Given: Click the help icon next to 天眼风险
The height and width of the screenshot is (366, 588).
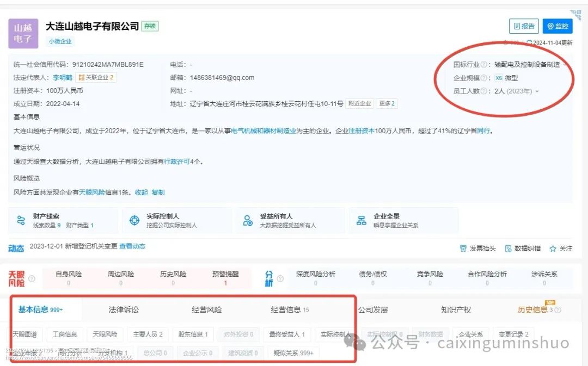Looking at the screenshot, I should 32,278.
